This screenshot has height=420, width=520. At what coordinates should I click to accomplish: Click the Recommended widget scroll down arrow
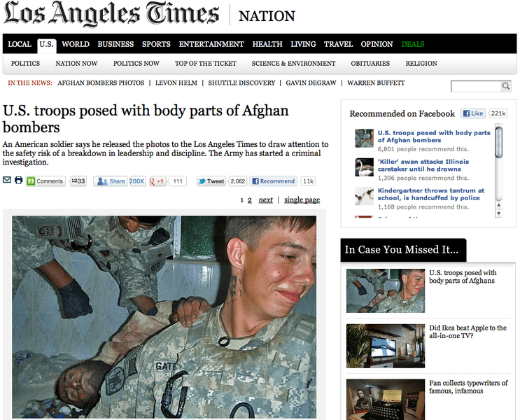point(498,213)
